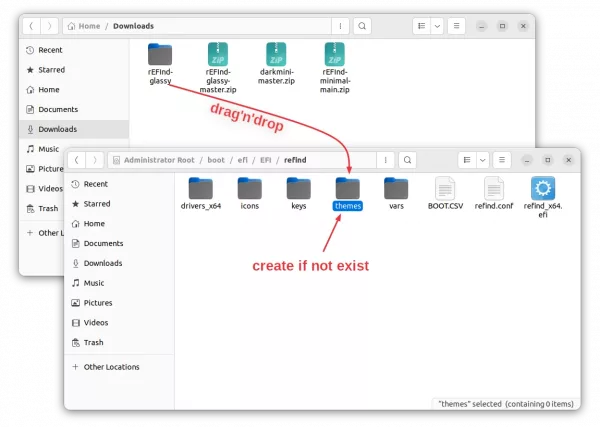Select the BOOT.CSV file
Viewport: 600px width, 427px height.
(x=445, y=188)
